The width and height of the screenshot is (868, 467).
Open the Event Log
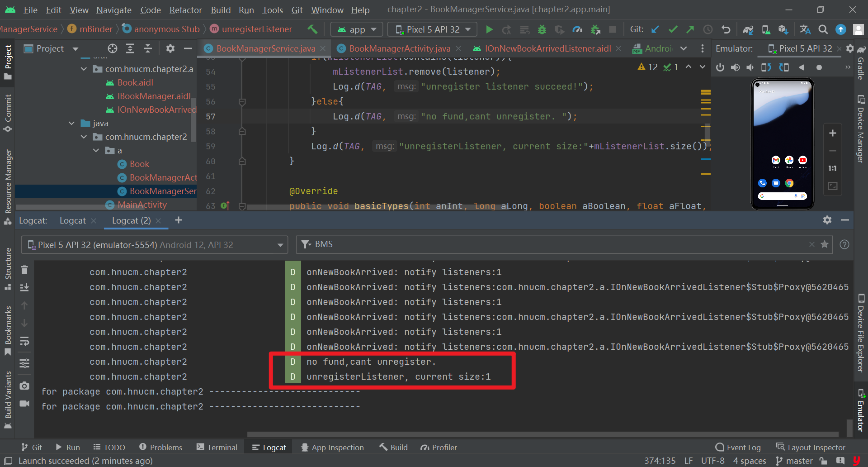click(x=738, y=447)
